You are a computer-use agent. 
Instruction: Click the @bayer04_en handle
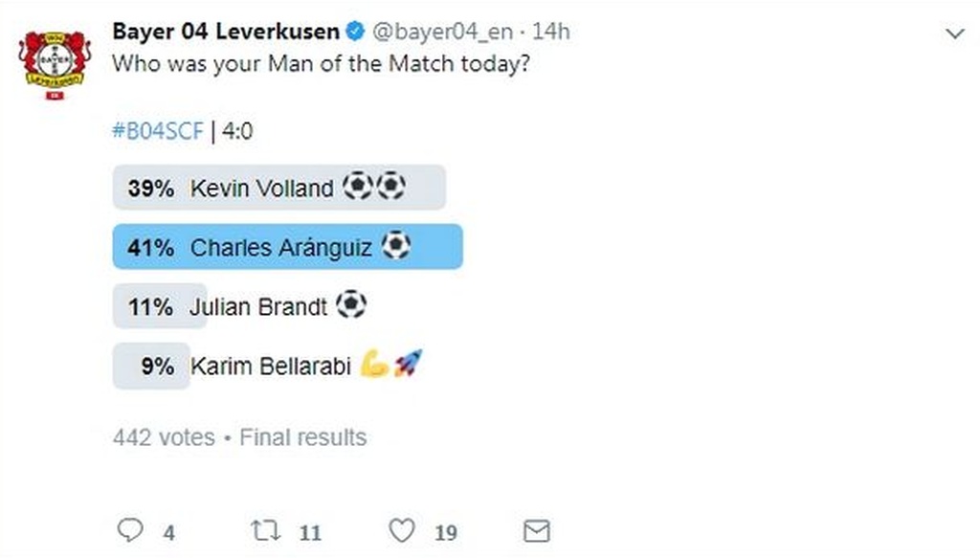coord(441,32)
